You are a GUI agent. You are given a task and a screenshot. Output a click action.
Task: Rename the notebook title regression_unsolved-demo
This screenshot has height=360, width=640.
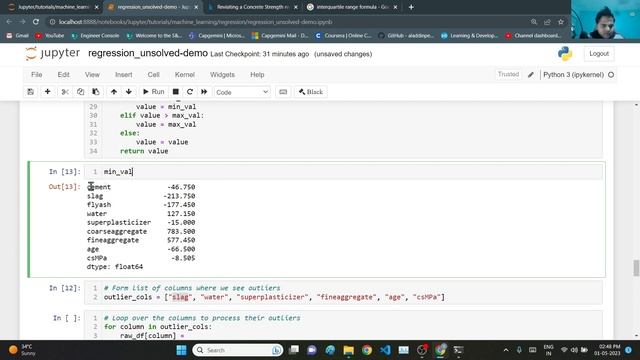click(148, 53)
